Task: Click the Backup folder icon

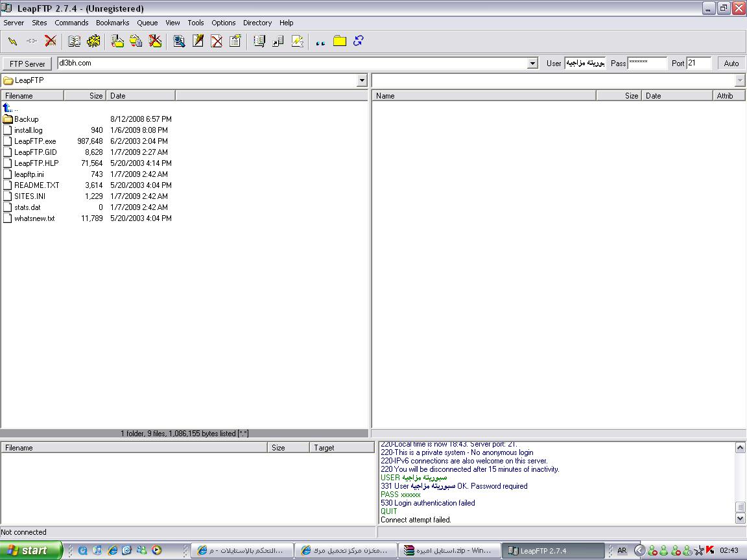Action: click(8, 119)
